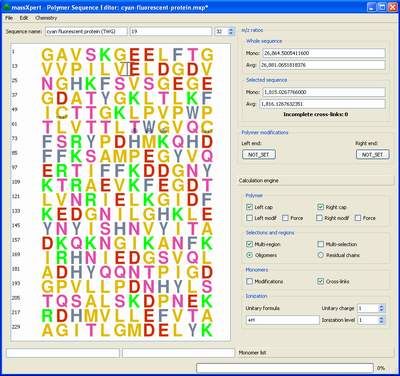Open the Chemistry menu
Viewport: 400px width, 376px height.
point(46,18)
